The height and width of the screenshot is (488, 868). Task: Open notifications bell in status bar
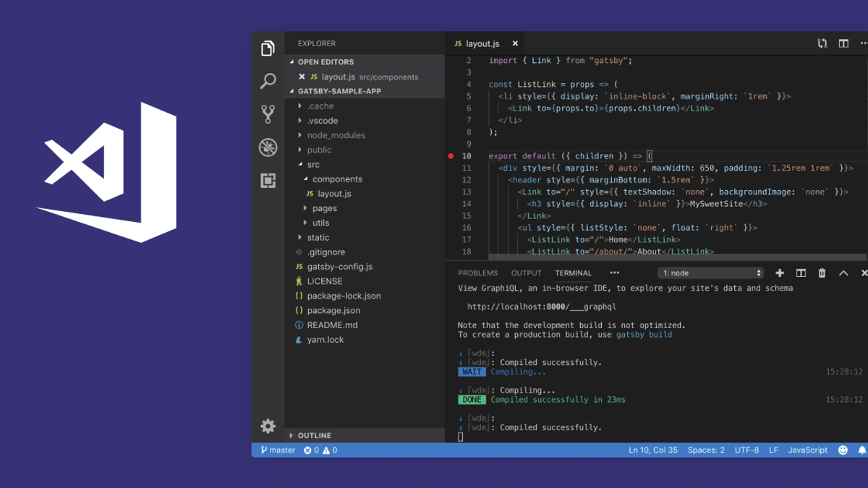[x=862, y=450]
